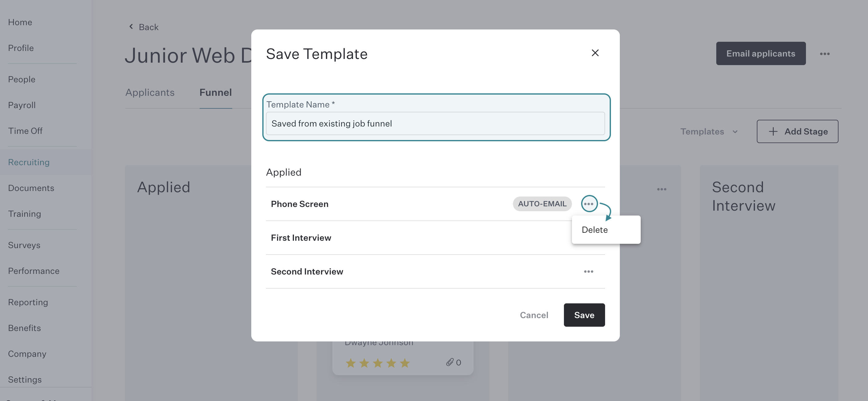868x401 pixels.
Task: Open Phone Screen stage options menu
Action: tap(589, 204)
